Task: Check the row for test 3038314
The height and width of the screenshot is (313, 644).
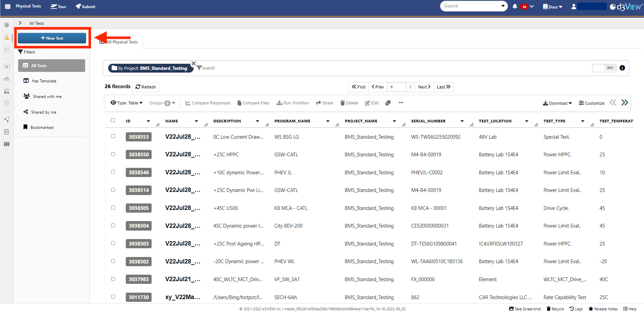Action: [113, 190]
